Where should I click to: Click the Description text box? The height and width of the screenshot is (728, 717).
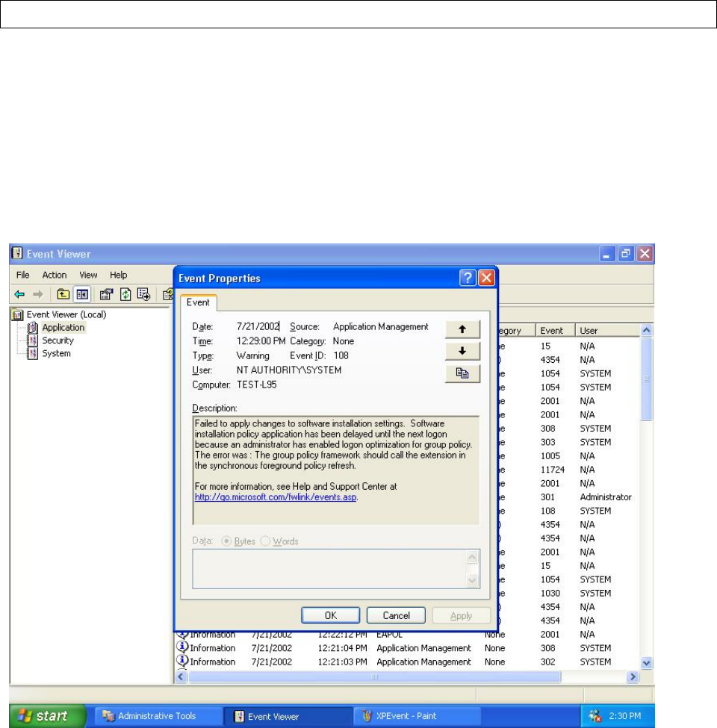pyautogui.click(x=336, y=470)
